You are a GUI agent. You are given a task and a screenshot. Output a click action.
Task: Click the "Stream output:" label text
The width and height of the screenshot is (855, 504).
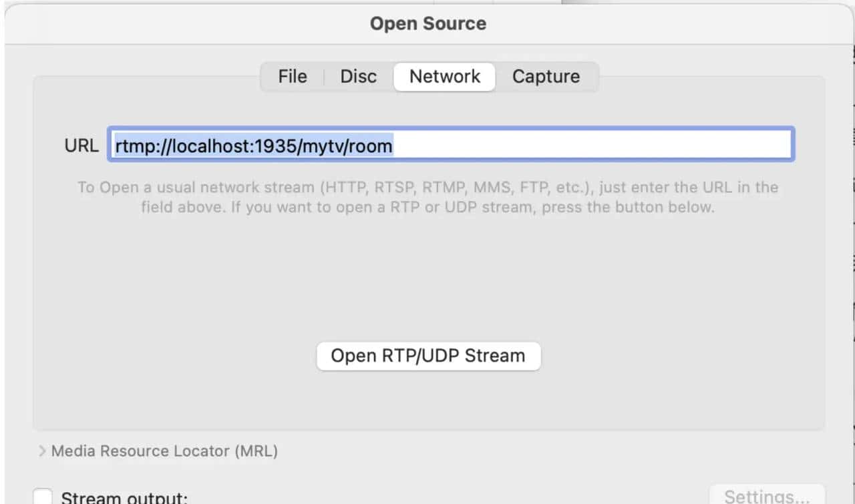[124, 497]
